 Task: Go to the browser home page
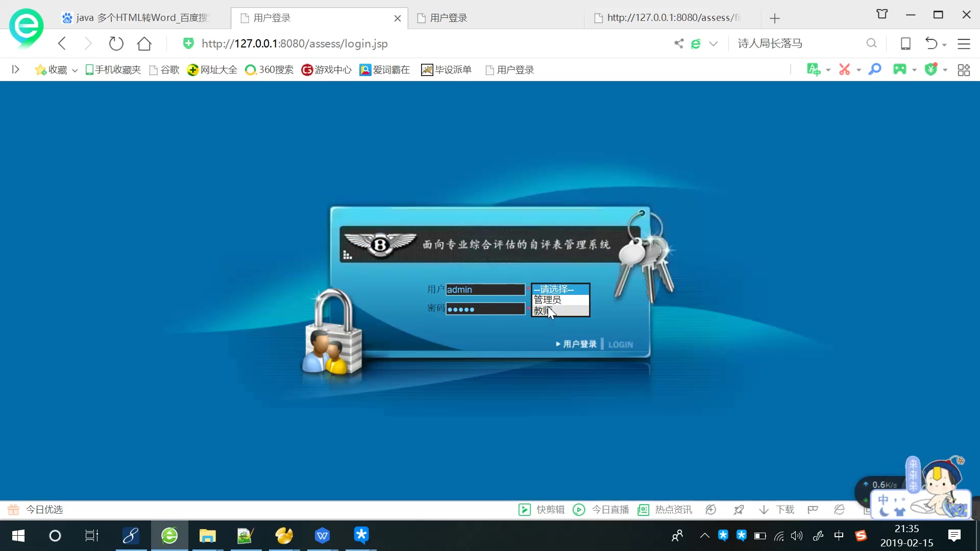(144, 43)
